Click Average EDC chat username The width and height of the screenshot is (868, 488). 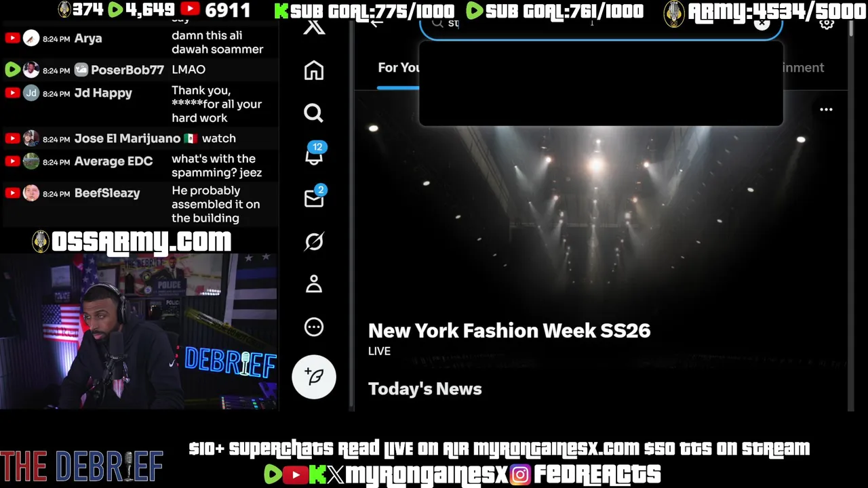click(113, 161)
